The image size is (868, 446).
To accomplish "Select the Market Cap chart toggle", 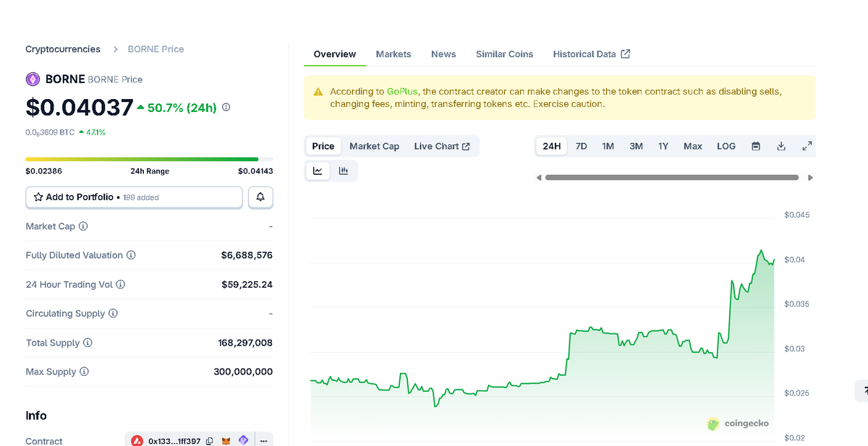I will 375,146.
